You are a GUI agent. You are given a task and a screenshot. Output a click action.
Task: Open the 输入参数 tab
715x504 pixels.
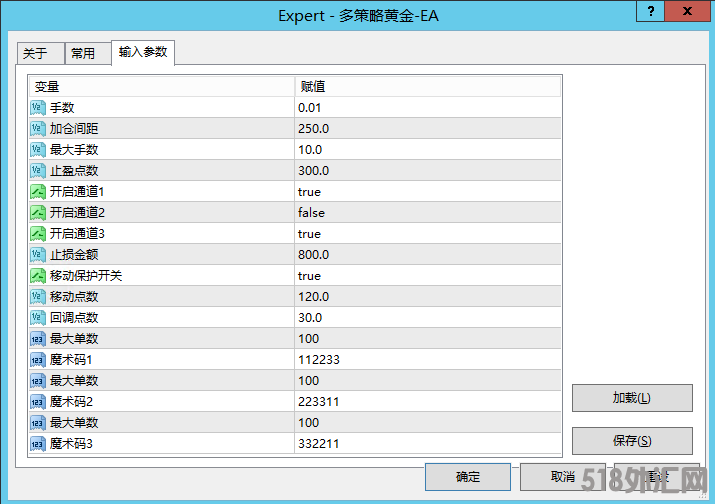tap(142, 52)
